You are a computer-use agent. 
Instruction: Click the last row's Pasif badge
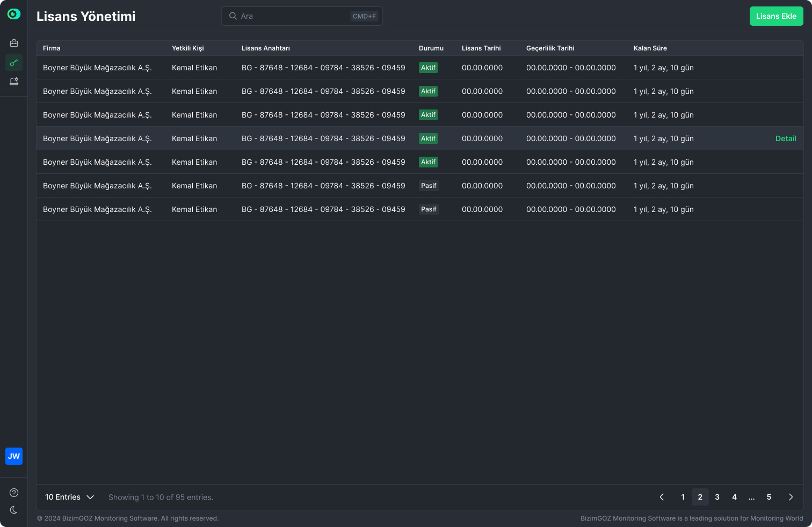(x=429, y=209)
